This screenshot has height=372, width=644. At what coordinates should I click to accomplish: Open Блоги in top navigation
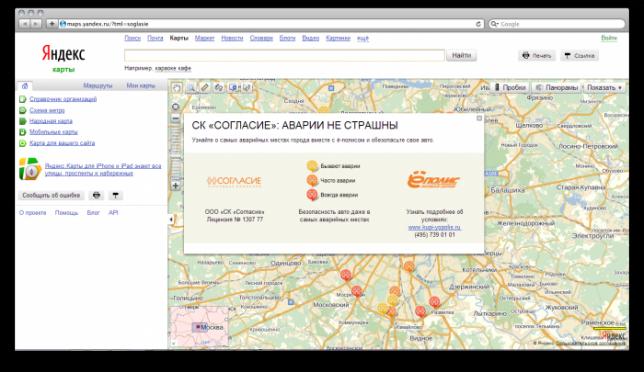[x=287, y=38]
